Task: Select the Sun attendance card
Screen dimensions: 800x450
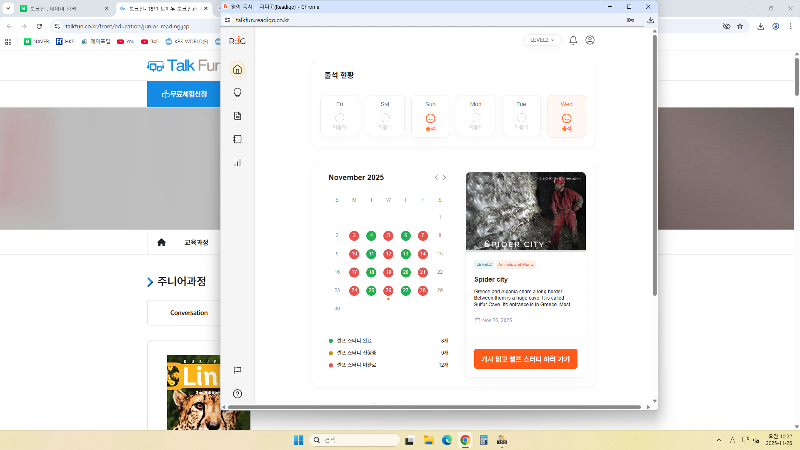Action: coord(430,116)
